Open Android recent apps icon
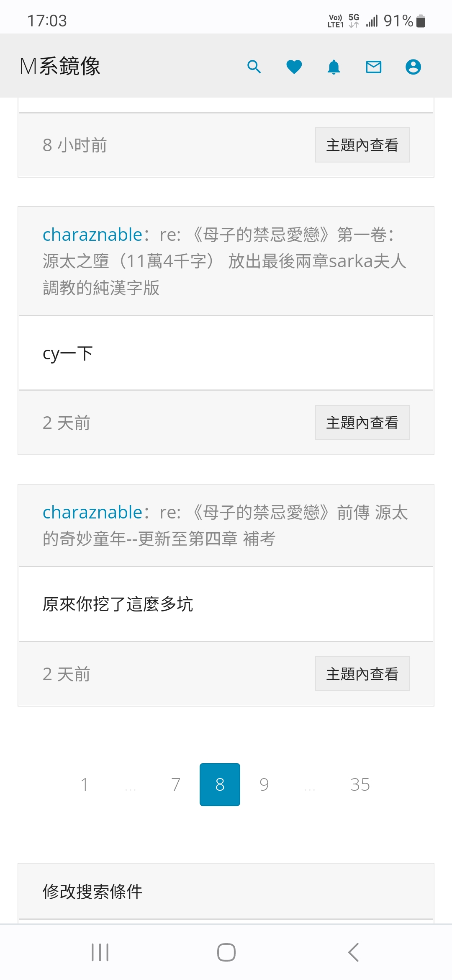The height and width of the screenshot is (980, 452). pos(100,952)
